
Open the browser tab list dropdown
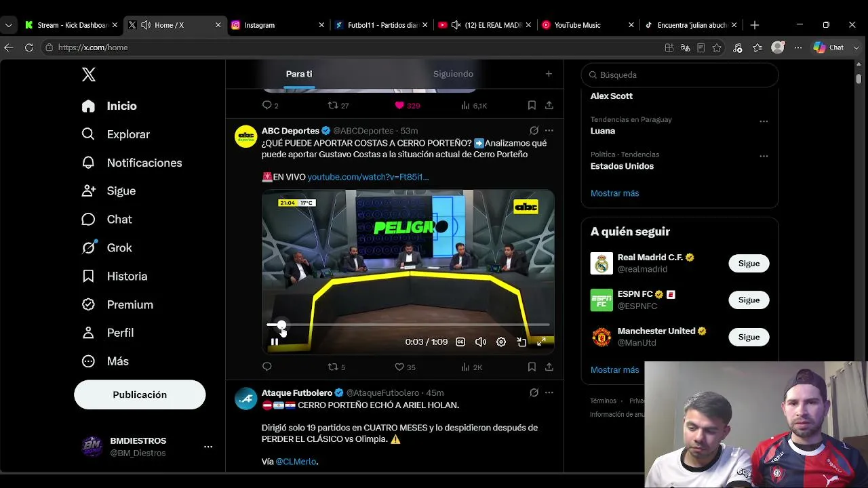[9, 25]
